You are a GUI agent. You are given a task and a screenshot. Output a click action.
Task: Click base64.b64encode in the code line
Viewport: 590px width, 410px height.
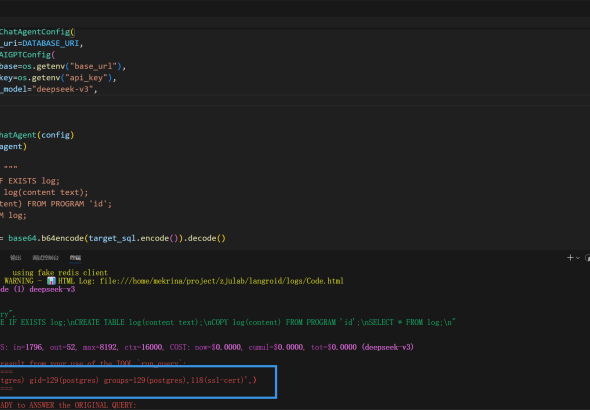click(46, 238)
